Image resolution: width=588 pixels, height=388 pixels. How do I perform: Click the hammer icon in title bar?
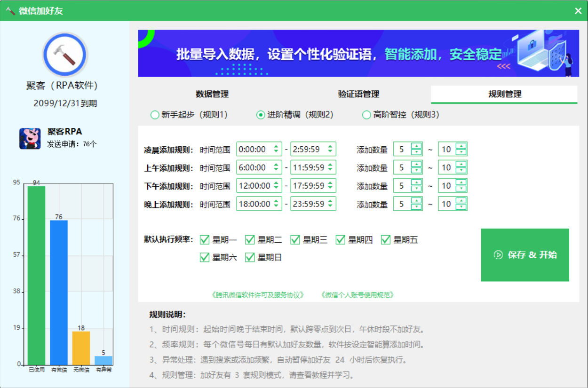(10, 10)
